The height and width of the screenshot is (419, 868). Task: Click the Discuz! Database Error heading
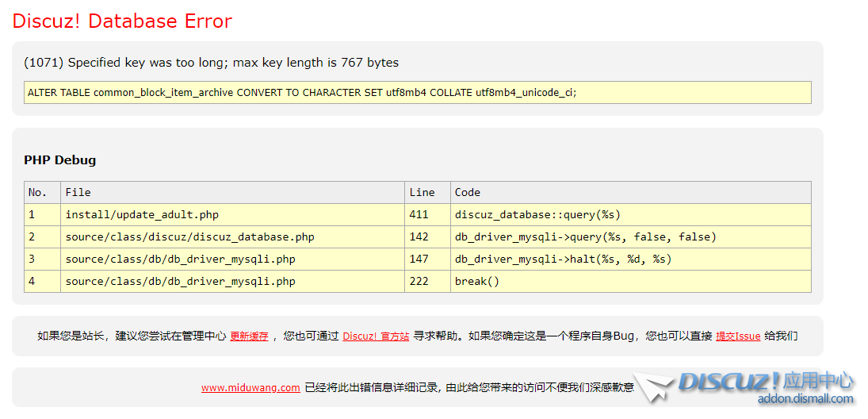click(122, 21)
